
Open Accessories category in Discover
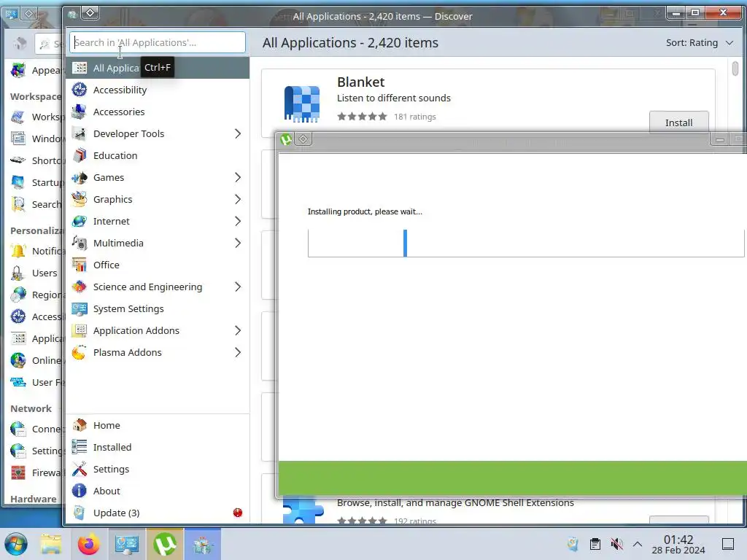(x=158, y=112)
